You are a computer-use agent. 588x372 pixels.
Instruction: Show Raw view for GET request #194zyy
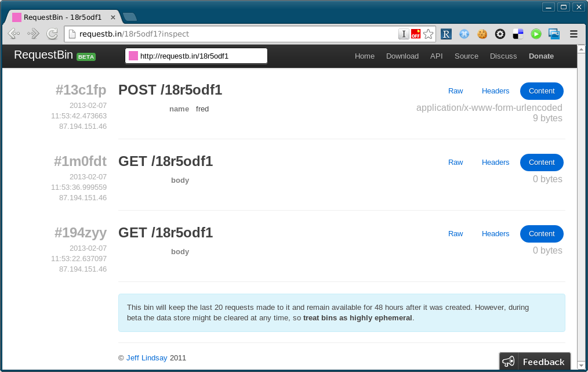point(455,233)
